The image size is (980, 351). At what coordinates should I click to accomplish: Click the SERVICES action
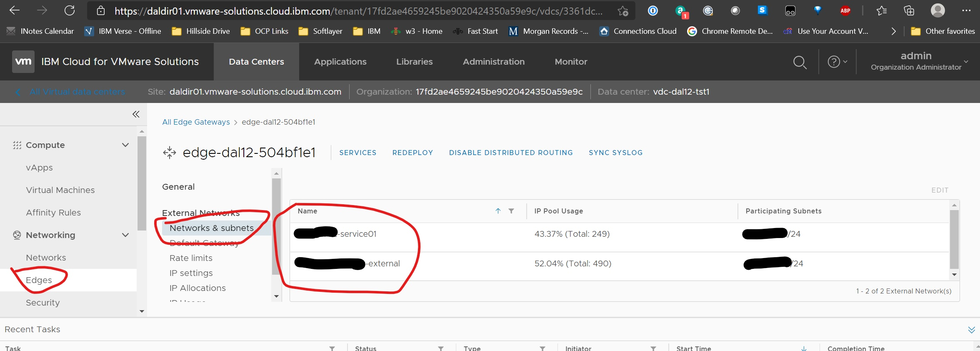pyautogui.click(x=357, y=153)
